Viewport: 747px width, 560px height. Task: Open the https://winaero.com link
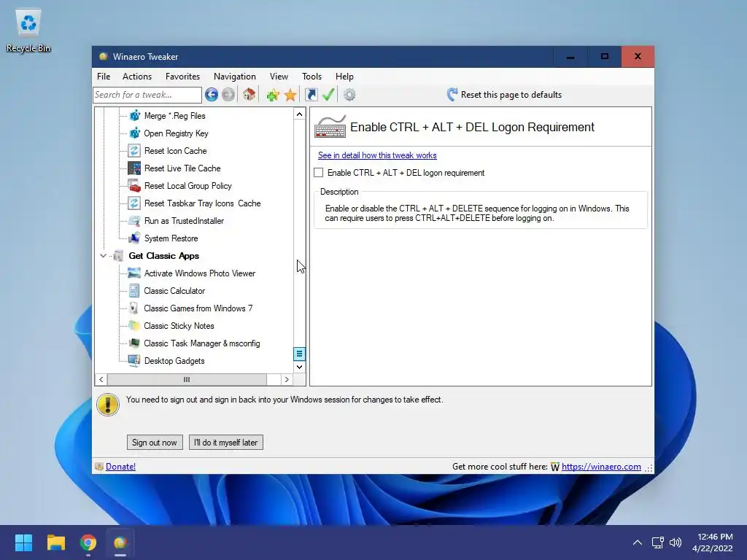point(601,467)
